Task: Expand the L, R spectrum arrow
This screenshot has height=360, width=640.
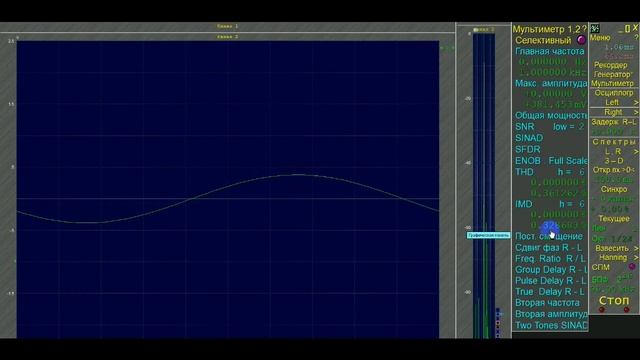Action: coord(636,151)
